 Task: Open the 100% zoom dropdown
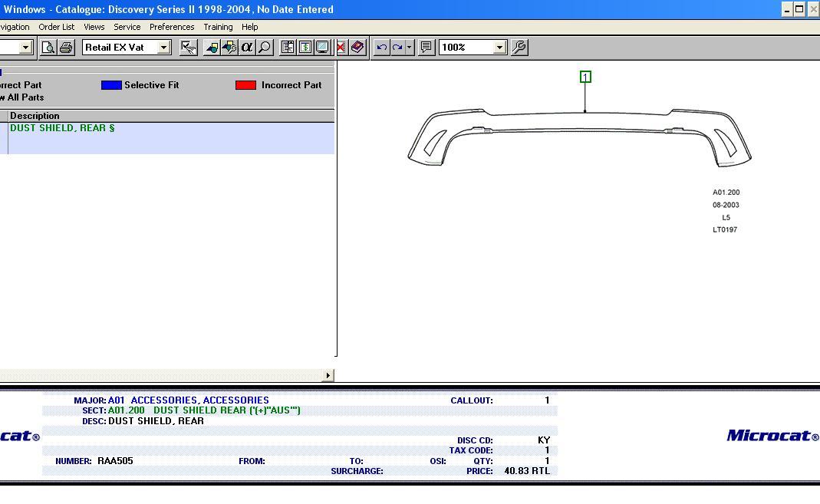pyautogui.click(x=499, y=48)
